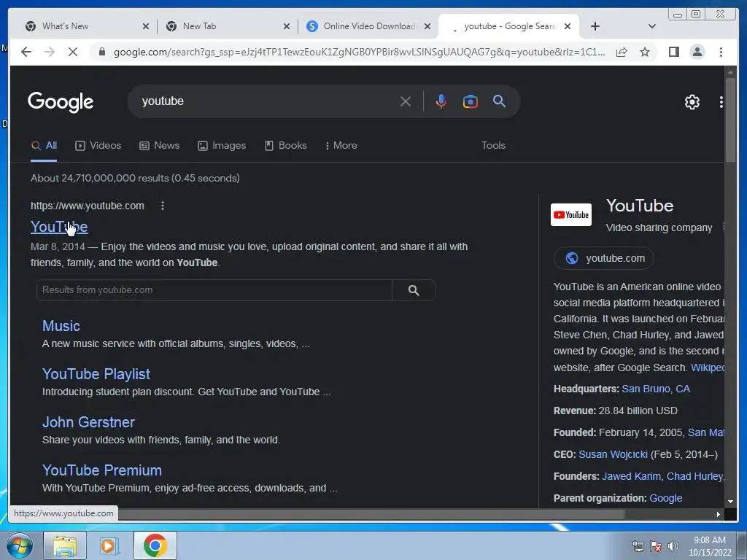This screenshot has width=747, height=560.
Task: Open Chrome's three-dot menu
Action: (x=721, y=52)
